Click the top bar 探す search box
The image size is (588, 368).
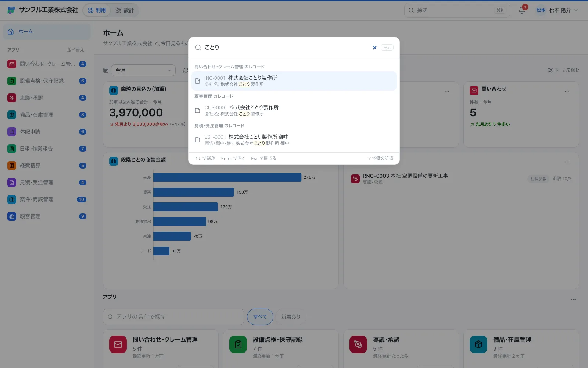[457, 10]
